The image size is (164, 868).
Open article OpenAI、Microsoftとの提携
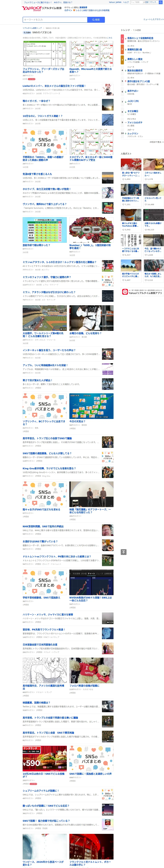tap(90, 70)
